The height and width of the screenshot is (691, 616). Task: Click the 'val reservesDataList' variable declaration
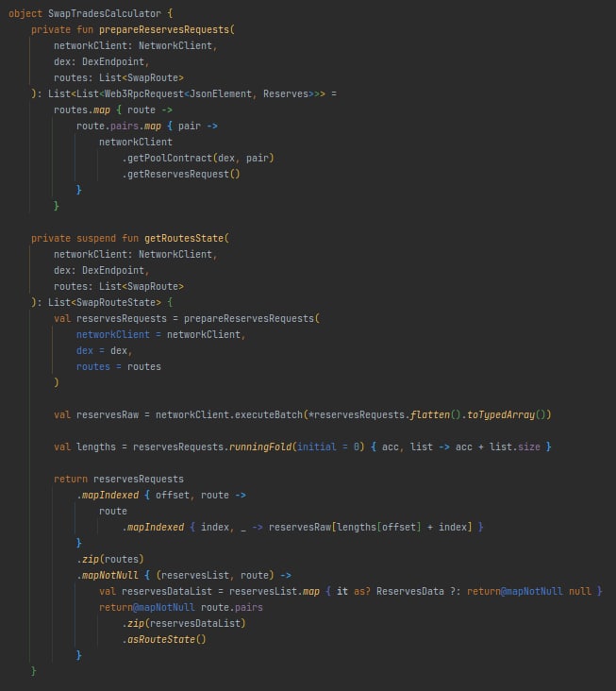tap(156, 591)
